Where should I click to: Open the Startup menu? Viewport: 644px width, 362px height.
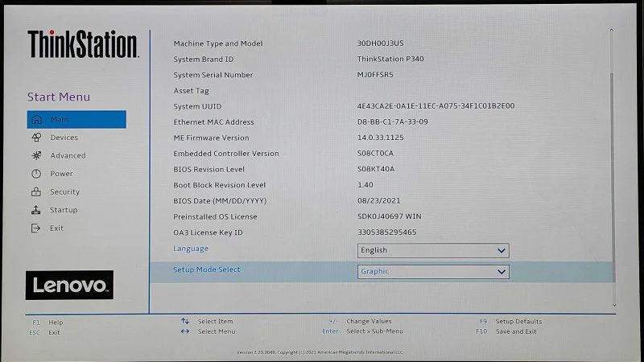tap(64, 210)
